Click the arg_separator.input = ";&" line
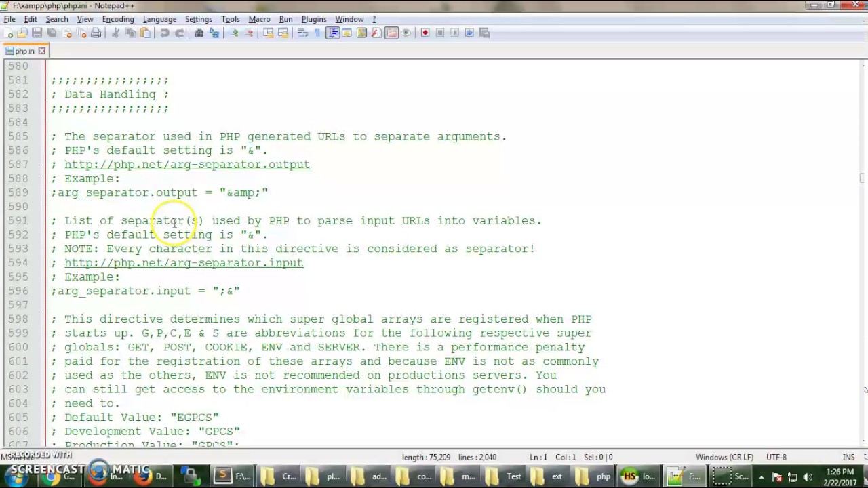 coord(145,291)
